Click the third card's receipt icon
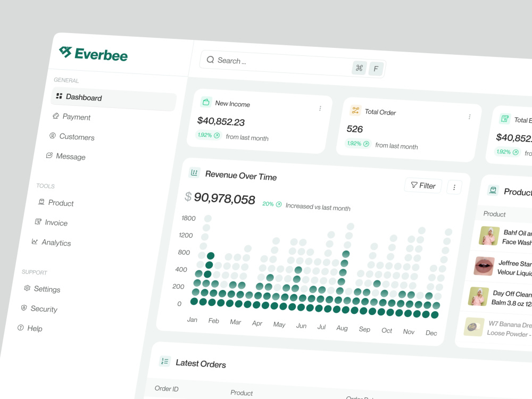The height and width of the screenshot is (399, 532). click(x=505, y=119)
